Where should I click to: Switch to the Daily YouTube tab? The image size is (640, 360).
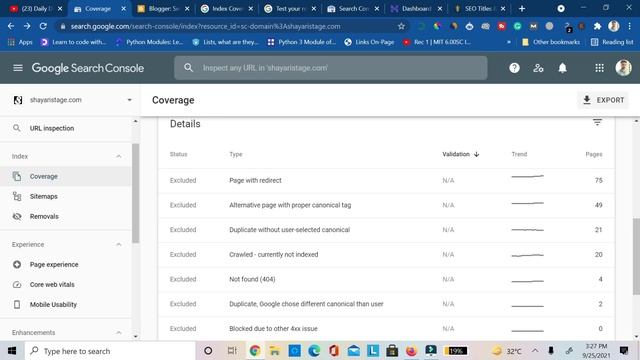point(36,9)
